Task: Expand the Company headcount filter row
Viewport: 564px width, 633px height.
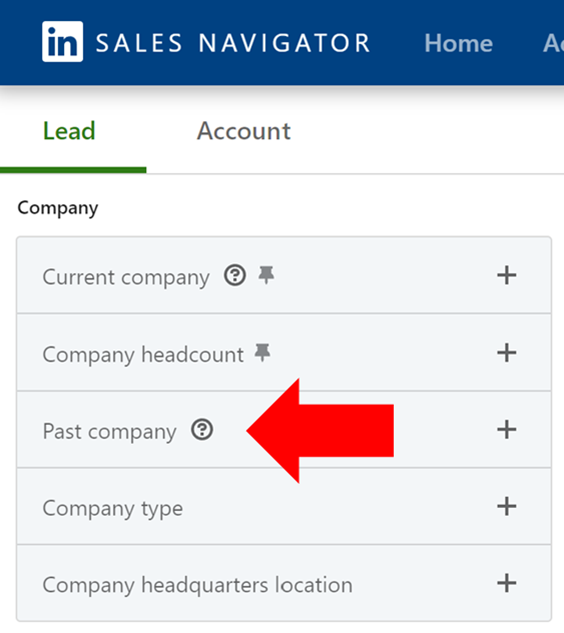Action: (284, 352)
